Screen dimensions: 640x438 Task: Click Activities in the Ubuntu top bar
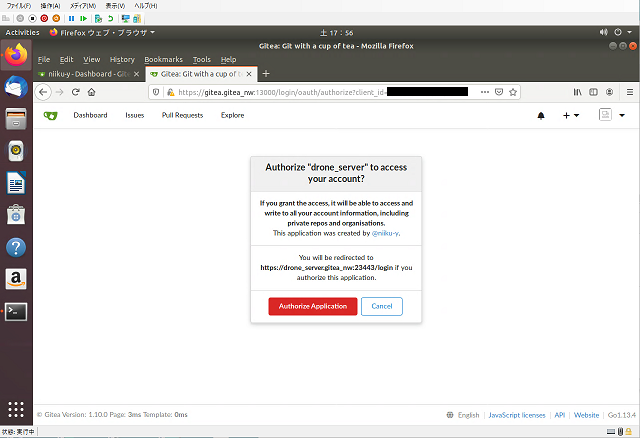click(x=22, y=33)
